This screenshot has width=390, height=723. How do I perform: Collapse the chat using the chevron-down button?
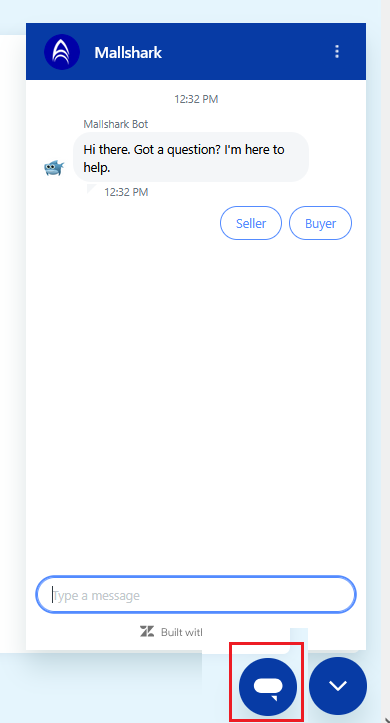[x=338, y=686]
